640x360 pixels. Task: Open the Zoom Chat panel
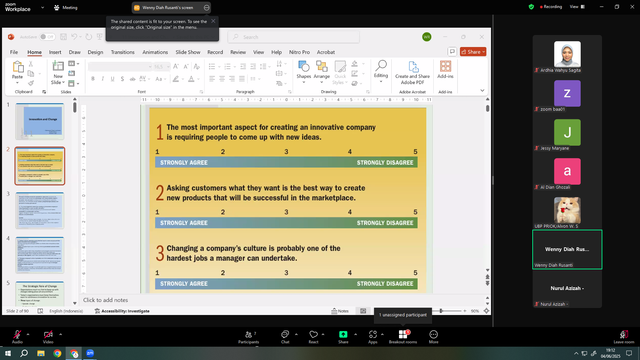pyautogui.click(x=285, y=337)
